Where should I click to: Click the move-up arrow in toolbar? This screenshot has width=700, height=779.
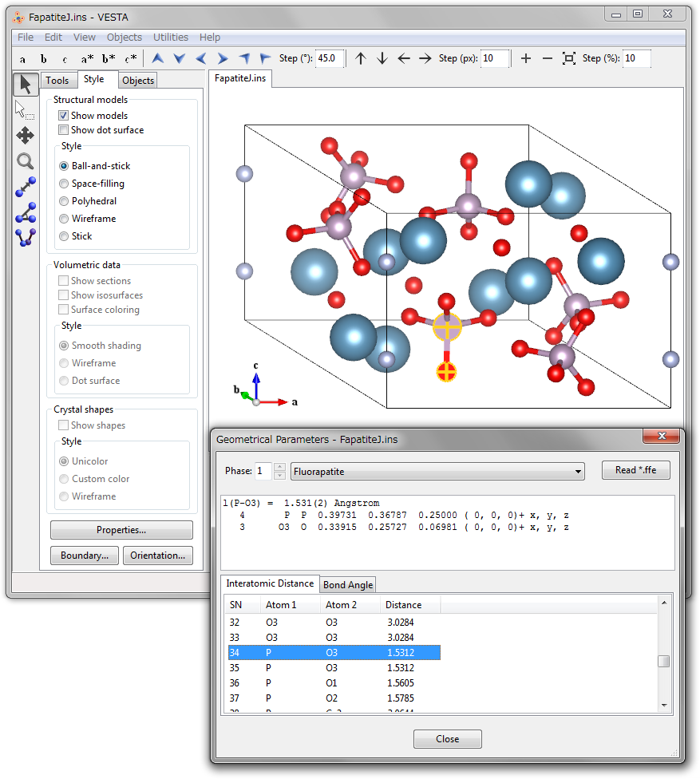(x=361, y=58)
